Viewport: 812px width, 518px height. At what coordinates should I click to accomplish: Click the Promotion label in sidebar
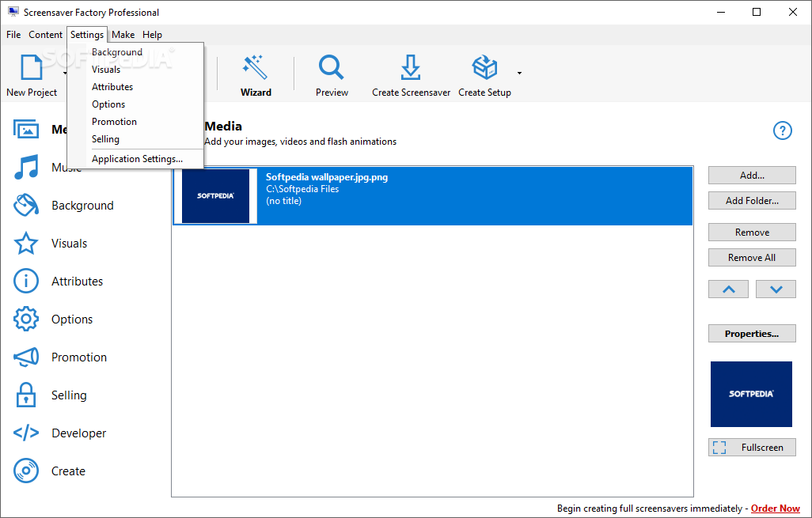point(78,357)
